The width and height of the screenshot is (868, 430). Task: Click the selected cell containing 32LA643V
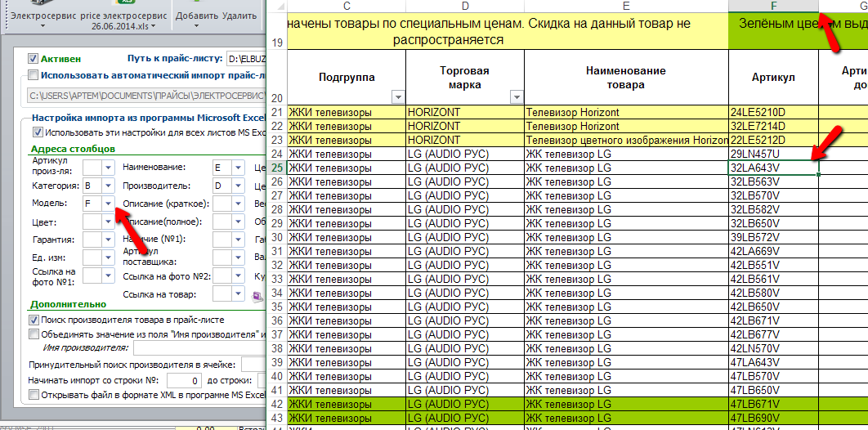[773, 167]
